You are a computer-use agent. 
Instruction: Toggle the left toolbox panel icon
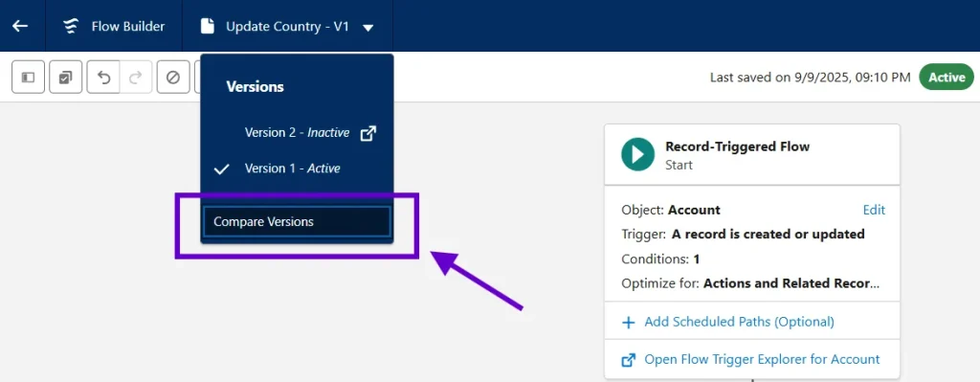28,78
